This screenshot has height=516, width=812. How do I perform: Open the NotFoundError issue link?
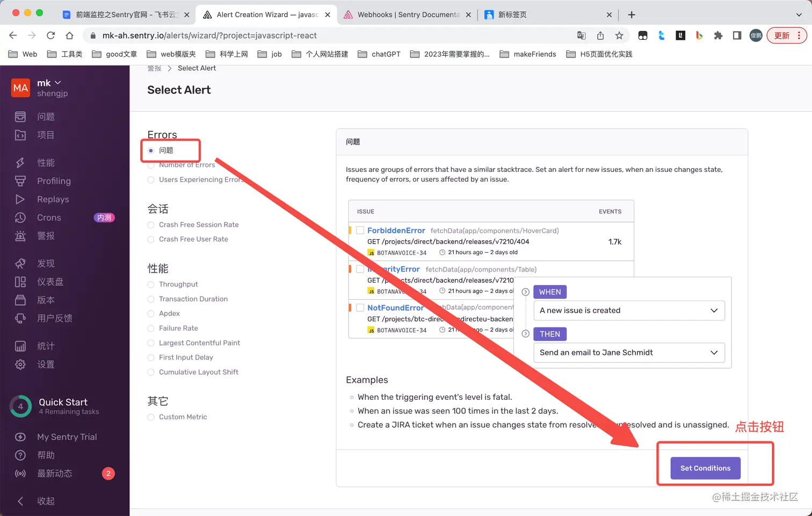tap(395, 308)
